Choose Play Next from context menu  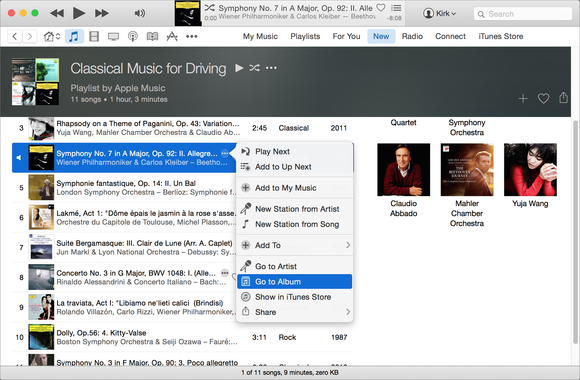coord(294,151)
